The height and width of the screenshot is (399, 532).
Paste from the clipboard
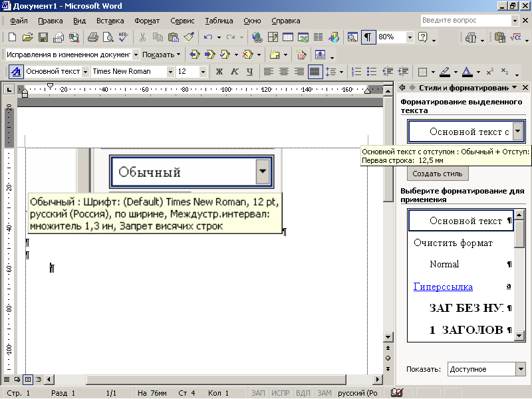tap(174, 37)
